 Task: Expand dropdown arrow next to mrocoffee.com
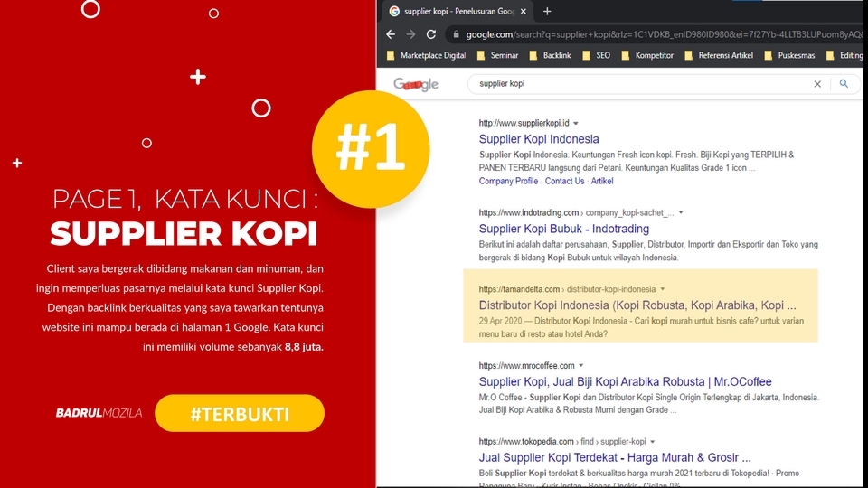tap(580, 365)
